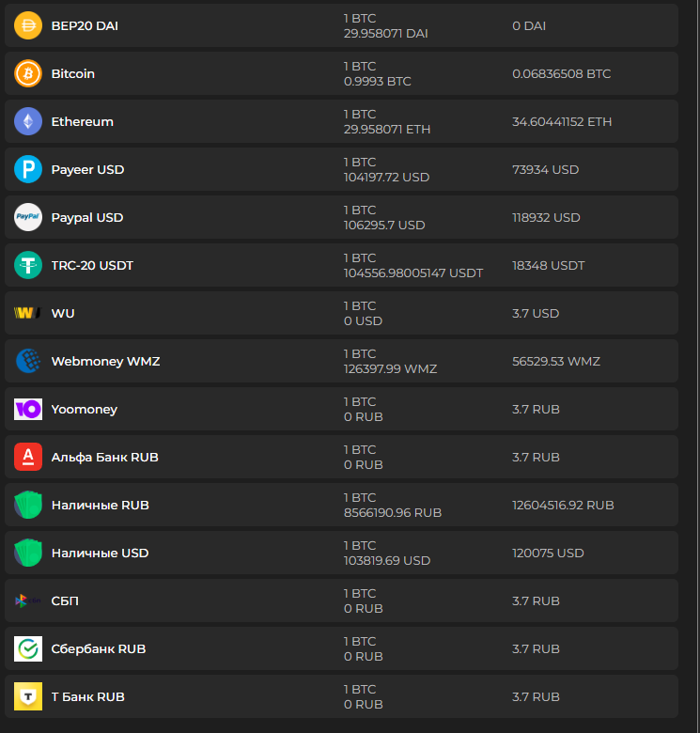Click the green Tether USDT icon
Viewport: 700px width, 733px height.
[x=28, y=265]
